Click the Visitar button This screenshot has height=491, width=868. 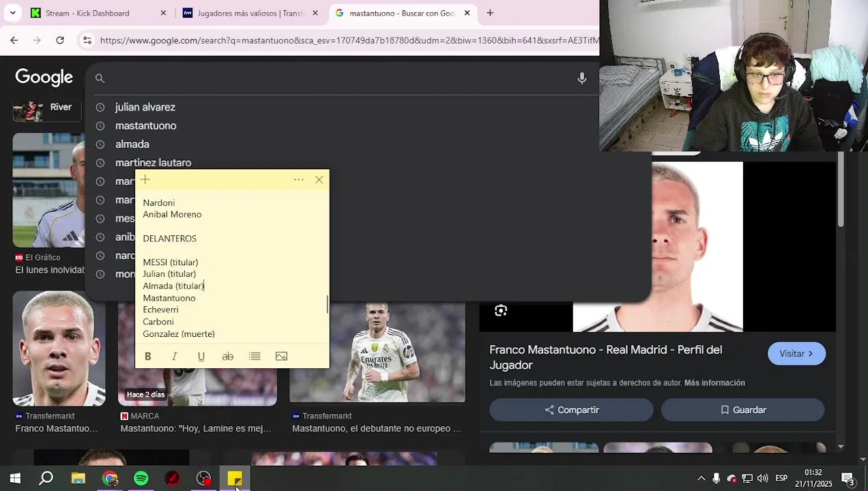[x=796, y=353]
